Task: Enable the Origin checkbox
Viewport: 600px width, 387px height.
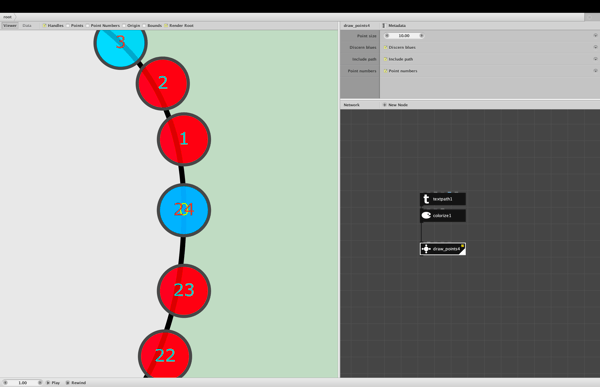Action: tap(124, 26)
